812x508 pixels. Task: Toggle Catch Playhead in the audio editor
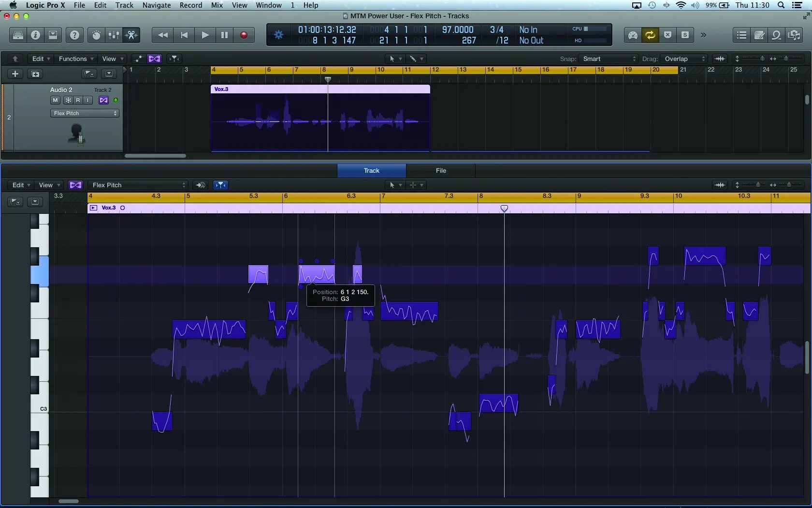pyautogui.click(x=220, y=185)
